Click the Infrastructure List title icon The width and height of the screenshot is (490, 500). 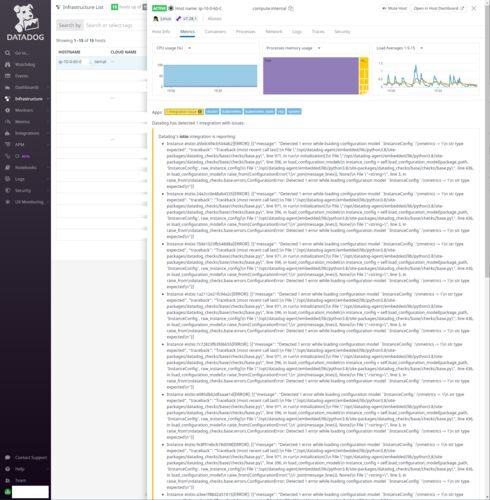point(58,7)
